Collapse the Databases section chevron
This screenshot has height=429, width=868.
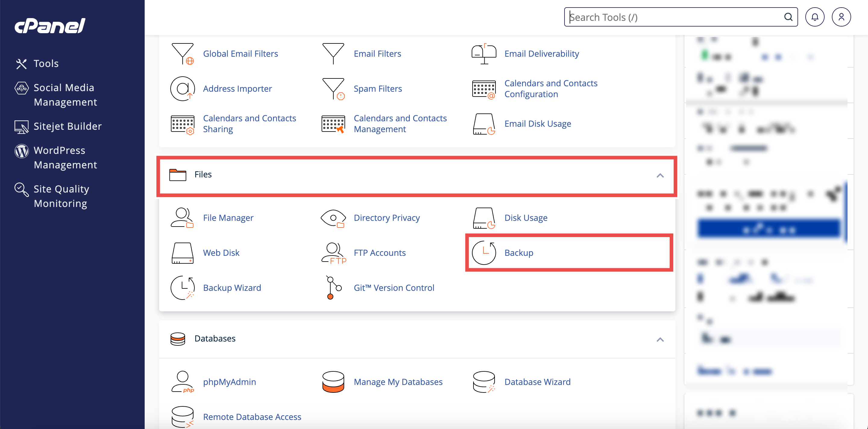[x=660, y=339]
